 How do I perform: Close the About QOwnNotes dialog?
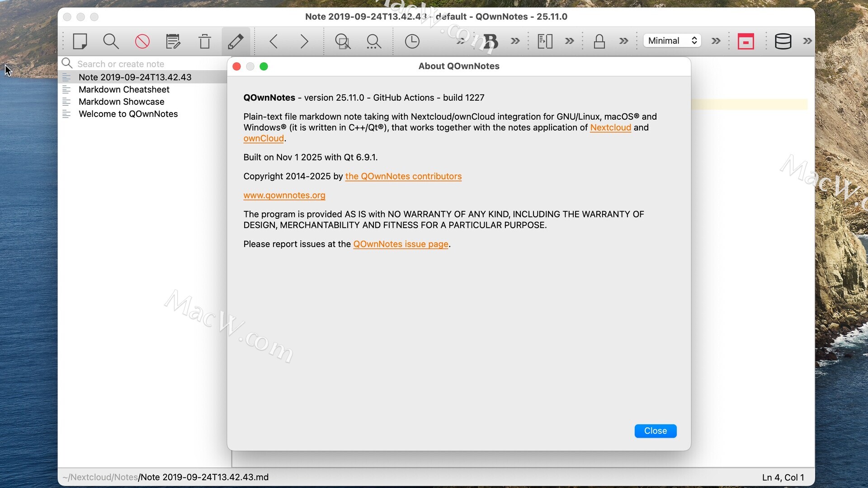click(x=655, y=431)
